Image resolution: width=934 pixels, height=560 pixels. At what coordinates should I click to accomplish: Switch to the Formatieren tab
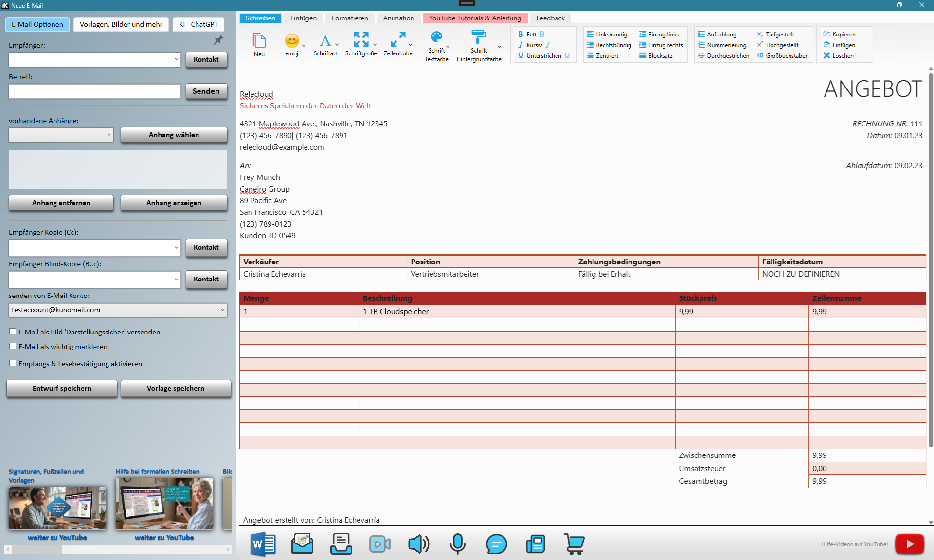click(349, 18)
